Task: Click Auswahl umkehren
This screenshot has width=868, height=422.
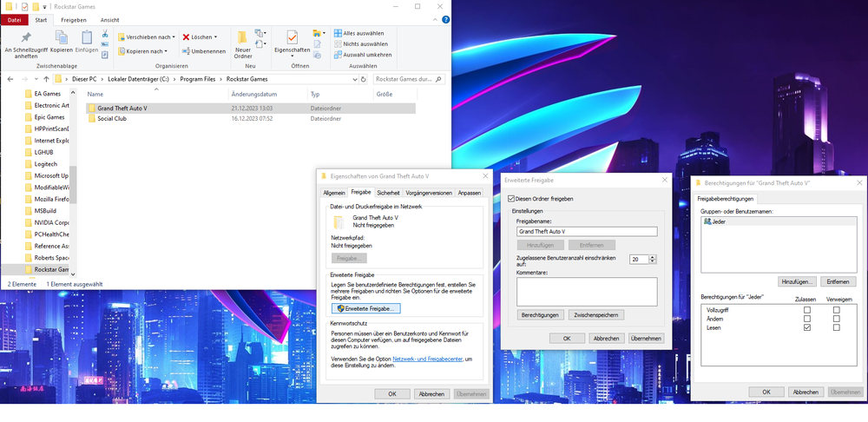Action: coord(363,55)
